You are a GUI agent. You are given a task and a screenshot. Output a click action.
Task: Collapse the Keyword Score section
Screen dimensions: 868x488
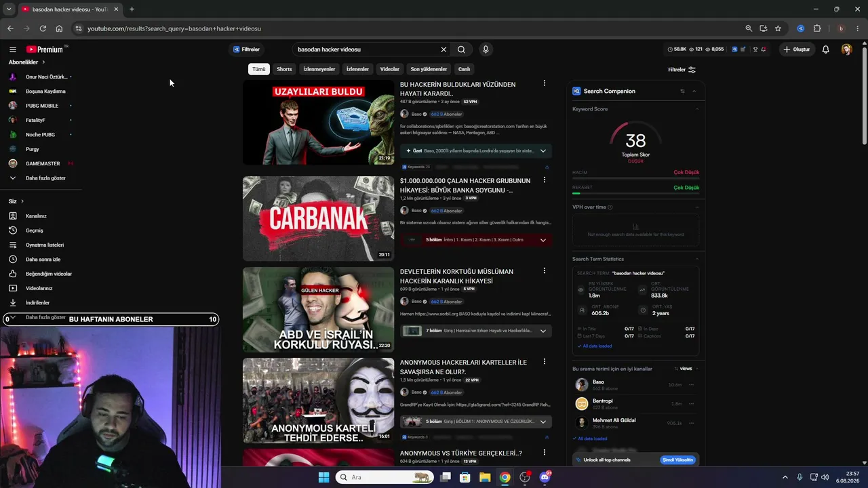click(x=697, y=109)
